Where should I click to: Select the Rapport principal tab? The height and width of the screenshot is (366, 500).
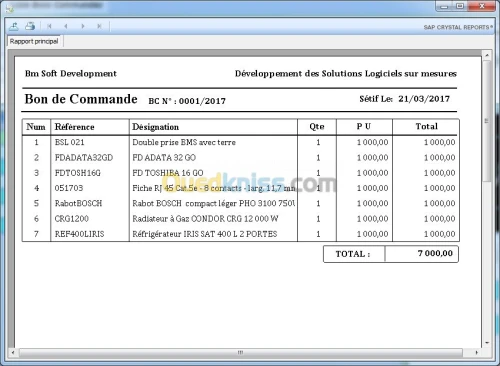click(x=34, y=41)
